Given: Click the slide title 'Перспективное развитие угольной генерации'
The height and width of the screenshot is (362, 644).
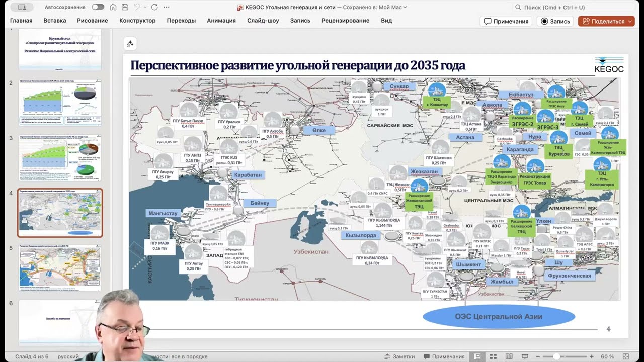Looking at the screenshot, I should (298, 65).
